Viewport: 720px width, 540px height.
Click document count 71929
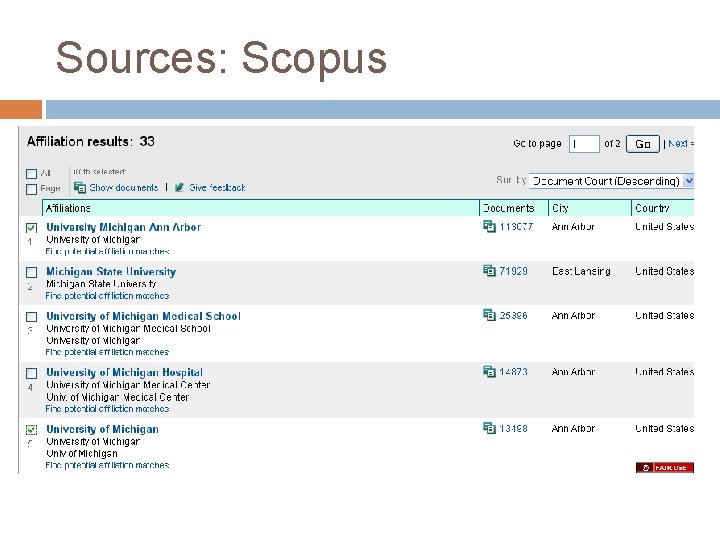coord(513,271)
